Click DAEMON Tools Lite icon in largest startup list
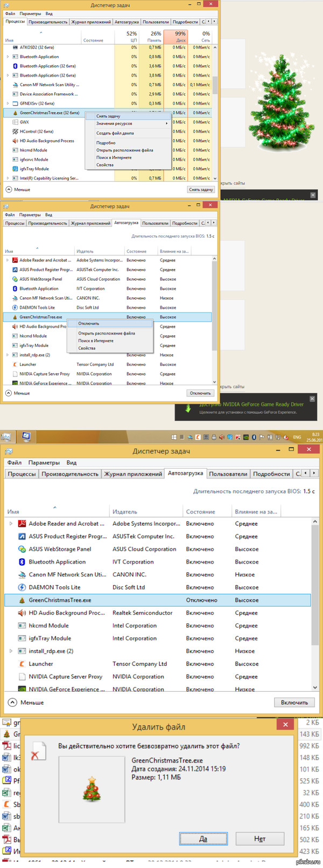The height and width of the screenshot is (868, 323). [22, 587]
